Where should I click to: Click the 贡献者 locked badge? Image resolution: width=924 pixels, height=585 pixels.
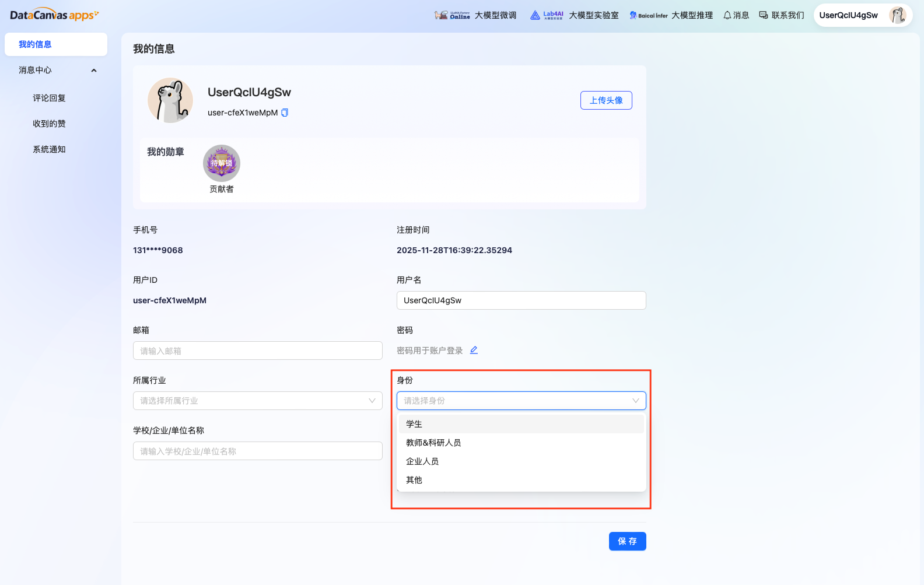click(x=222, y=163)
